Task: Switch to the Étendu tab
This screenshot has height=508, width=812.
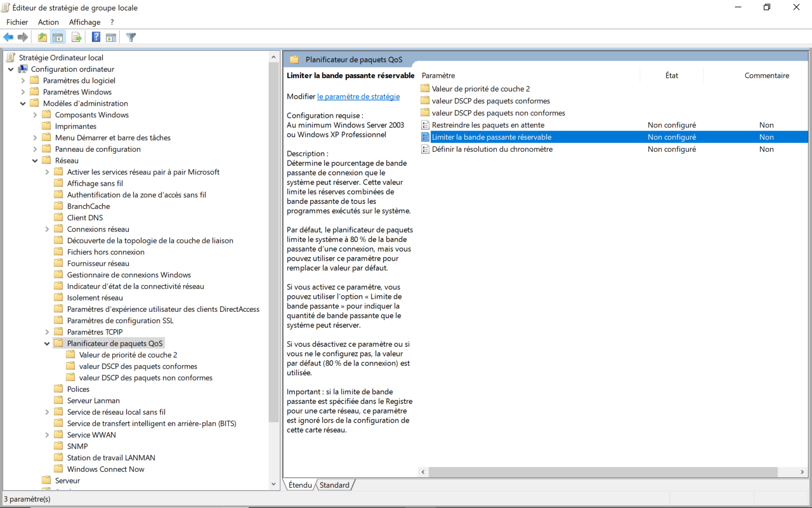Action: click(300, 485)
